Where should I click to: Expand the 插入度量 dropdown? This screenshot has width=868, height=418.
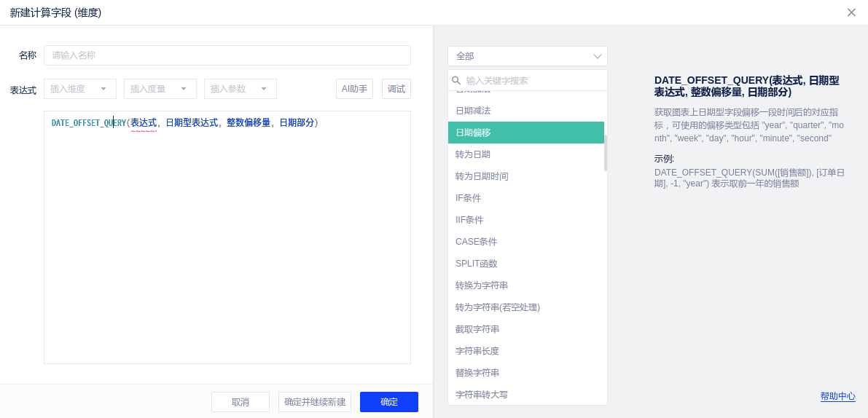pyautogui.click(x=160, y=89)
